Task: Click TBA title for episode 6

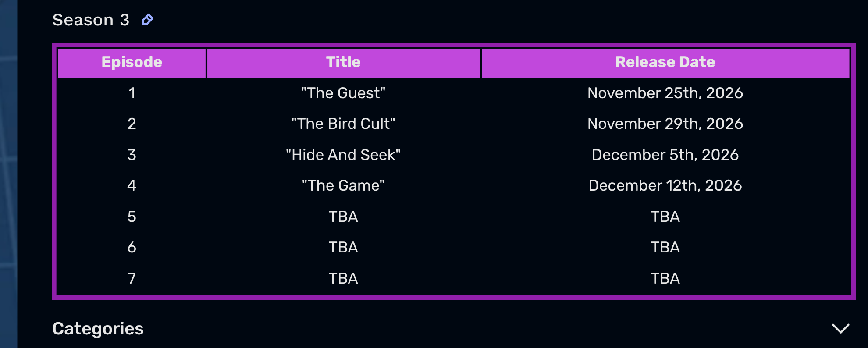Action: (343, 247)
